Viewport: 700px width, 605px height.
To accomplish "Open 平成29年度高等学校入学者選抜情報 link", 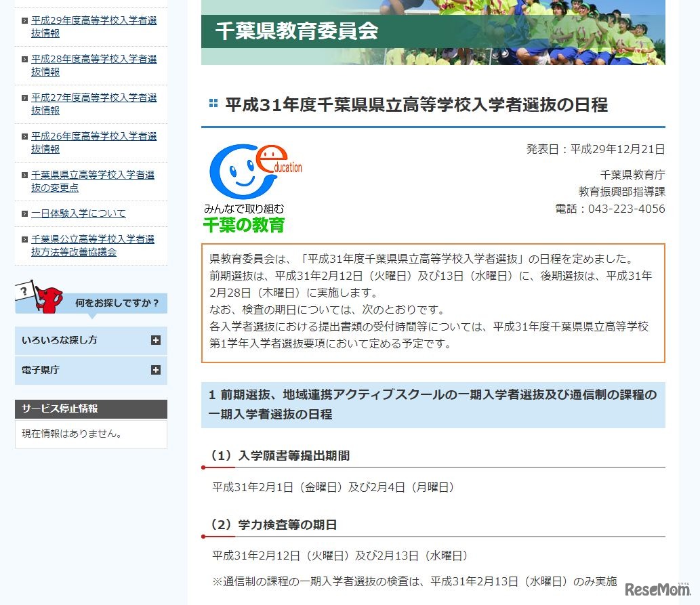I will pyautogui.click(x=94, y=27).
